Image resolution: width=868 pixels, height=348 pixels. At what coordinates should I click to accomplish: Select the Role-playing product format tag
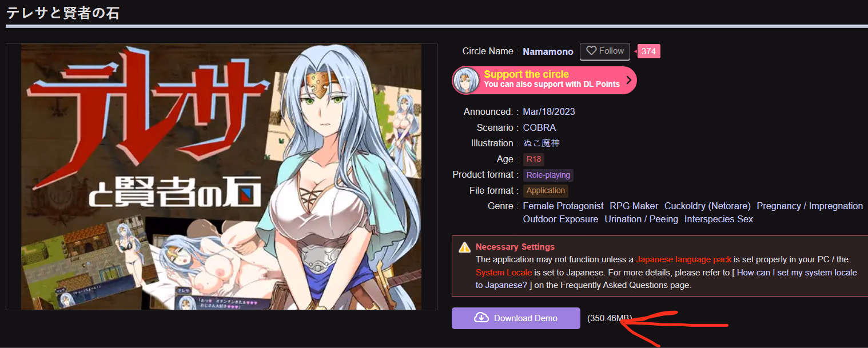click(548, 175)
